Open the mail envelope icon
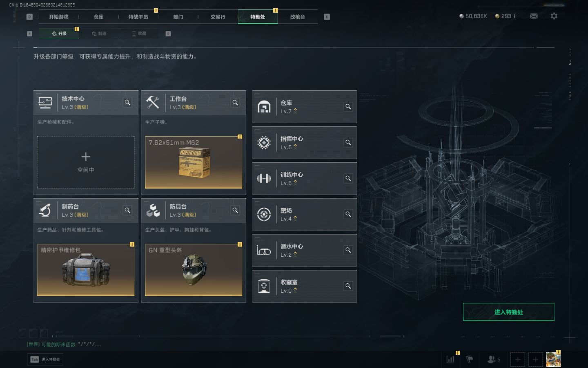Image resolution: width=588 pixels, height=368 pixels. pyautogui.click(x=534, y=16)
